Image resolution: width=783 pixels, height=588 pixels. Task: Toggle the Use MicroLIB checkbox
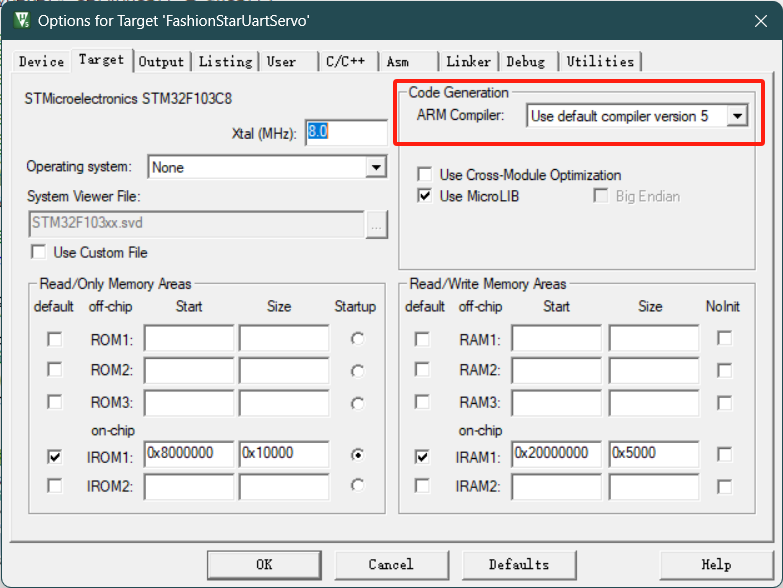point(425,196)
